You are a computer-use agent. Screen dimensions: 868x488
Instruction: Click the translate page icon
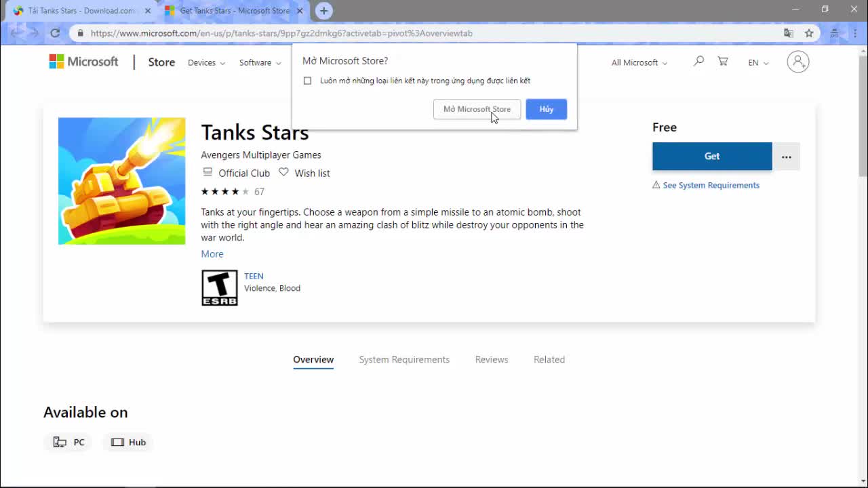coord(789,33)
